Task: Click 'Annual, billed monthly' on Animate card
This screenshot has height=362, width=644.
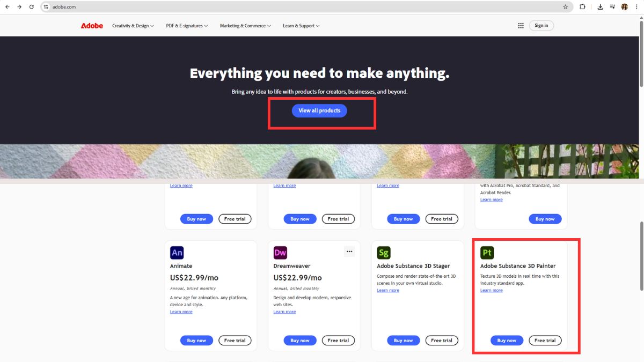Action: [x=193, y=289]
